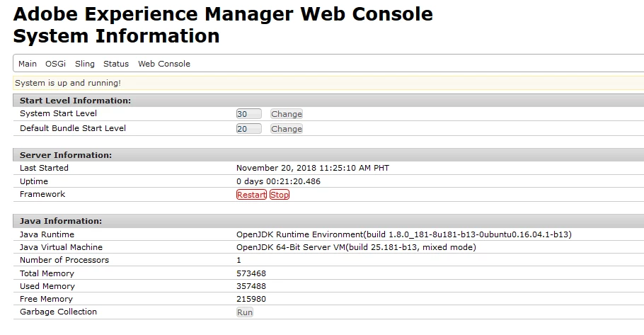Open the Web Console menu
Viewport: 644px width, 335px height.
pyautogui.click(x=164, y=64)
